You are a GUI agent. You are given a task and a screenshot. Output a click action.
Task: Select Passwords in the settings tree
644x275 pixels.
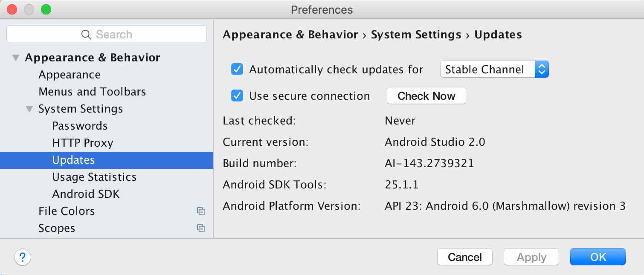pyautogui.click(x=80, y=126)
